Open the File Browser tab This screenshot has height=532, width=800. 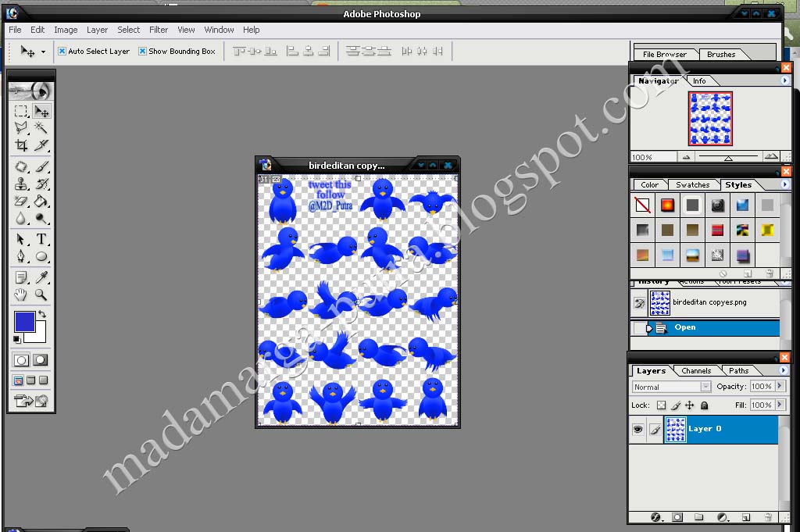click(x=664, y=54)
